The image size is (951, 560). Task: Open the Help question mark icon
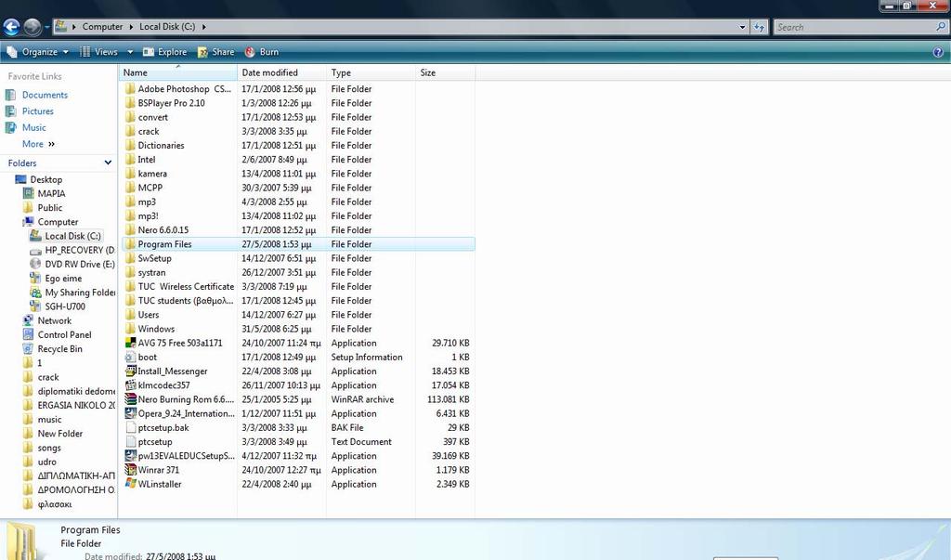click(x=938, y=52)
